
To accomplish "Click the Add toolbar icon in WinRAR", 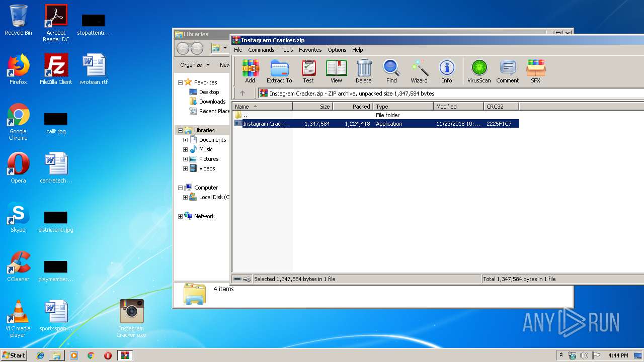I will pyautogui.click(x=250, y=71).
